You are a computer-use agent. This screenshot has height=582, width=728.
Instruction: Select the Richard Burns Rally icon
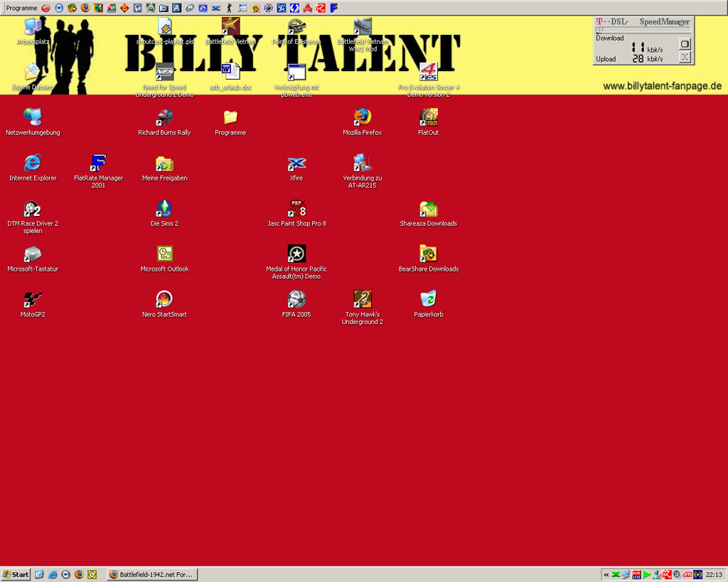[164, 117]
